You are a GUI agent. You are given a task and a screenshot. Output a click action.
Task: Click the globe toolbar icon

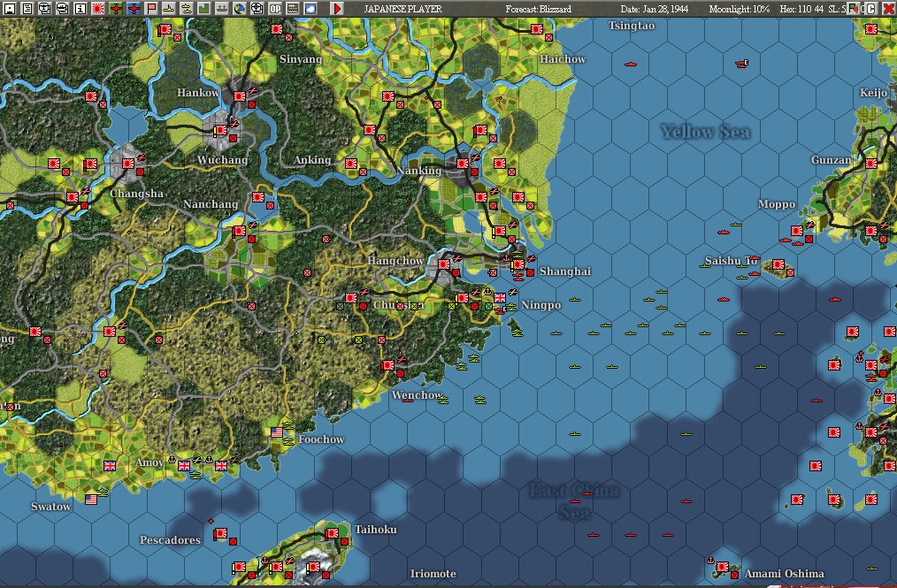(x=240, y=9)
